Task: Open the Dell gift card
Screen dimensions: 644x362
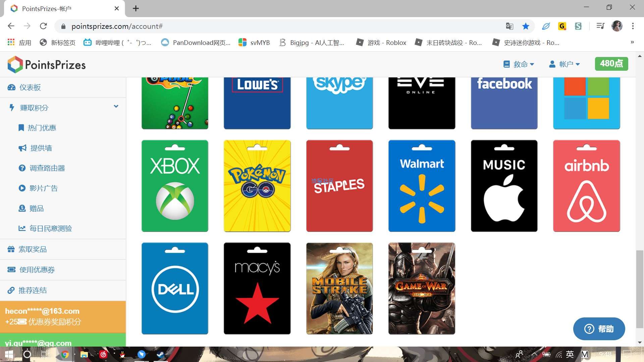Action: click(175, 288)
